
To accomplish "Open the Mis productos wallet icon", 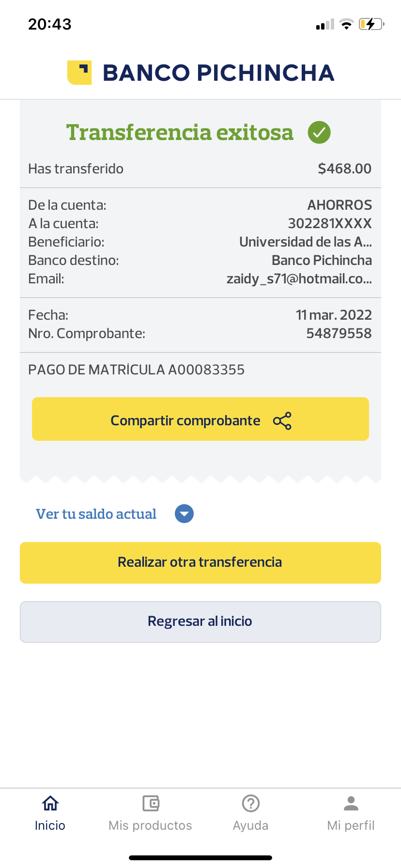I will tap(151, 804).
